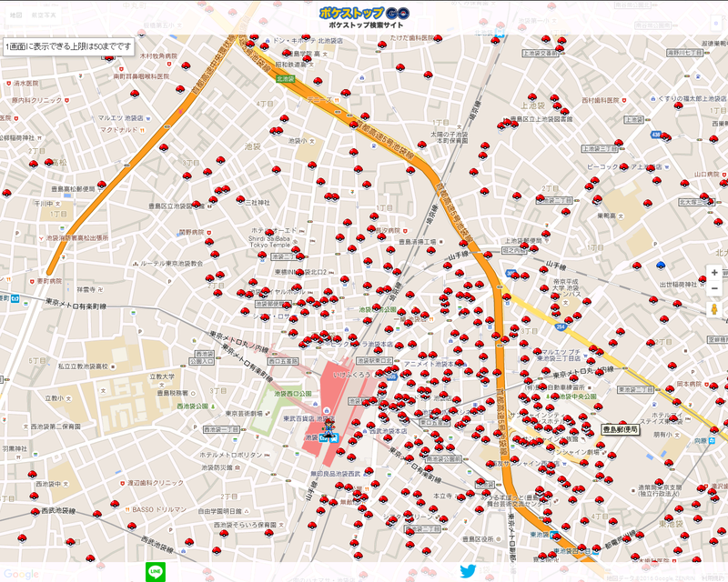Switch to the 航空写真 aerial view
The width and height of the screenshot is (728, 582).
pyautogui.click(x=44, y=15)
